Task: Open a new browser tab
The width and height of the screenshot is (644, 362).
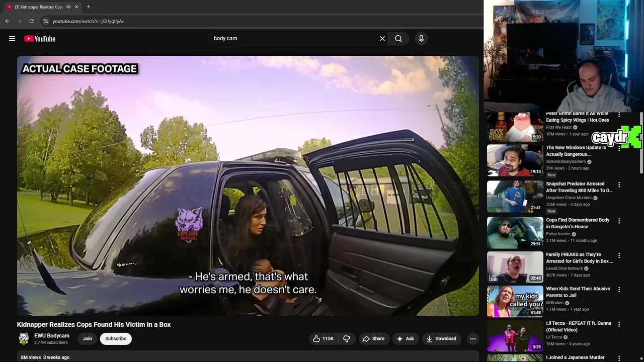Action: pos(89,7)
